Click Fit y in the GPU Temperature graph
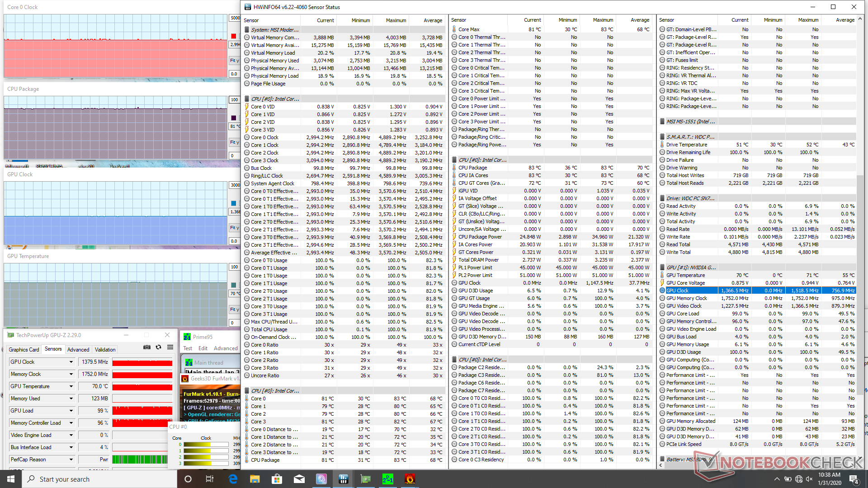The image size is (868, 488). click(234, 310)
